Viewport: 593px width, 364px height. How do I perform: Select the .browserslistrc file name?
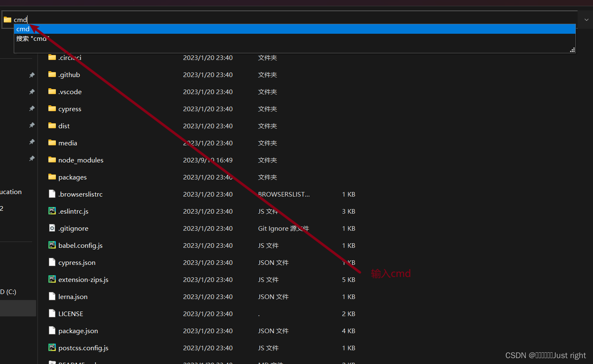click(80, 194)
